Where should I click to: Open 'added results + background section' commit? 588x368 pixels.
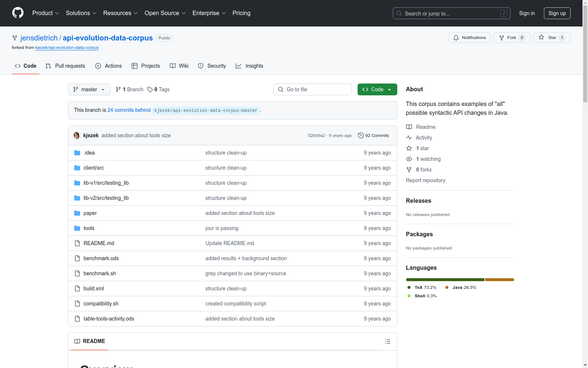pyautogui.click(x=246, y=258)
